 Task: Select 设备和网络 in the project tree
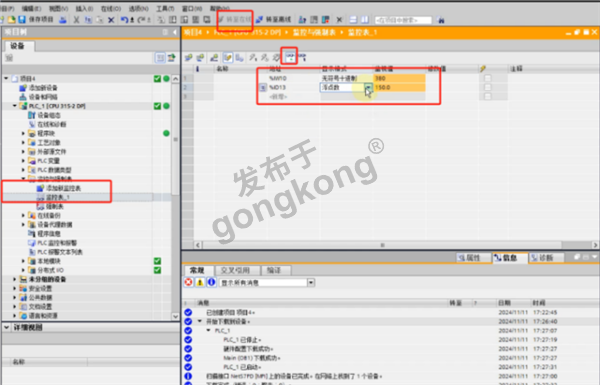[x=39, y=97]
